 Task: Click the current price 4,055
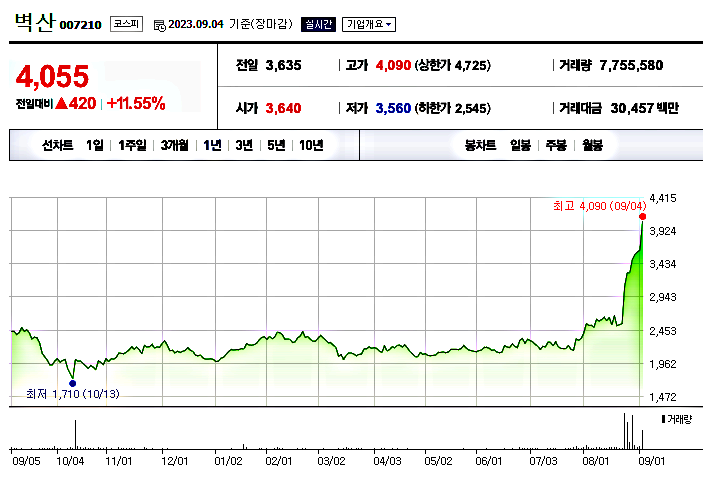tap(52, 77)
